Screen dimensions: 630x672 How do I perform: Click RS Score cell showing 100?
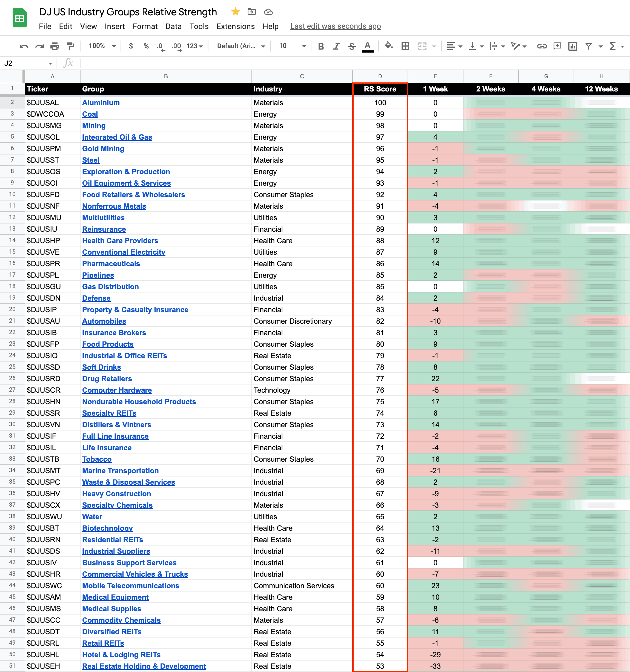[x=380, y=103]
